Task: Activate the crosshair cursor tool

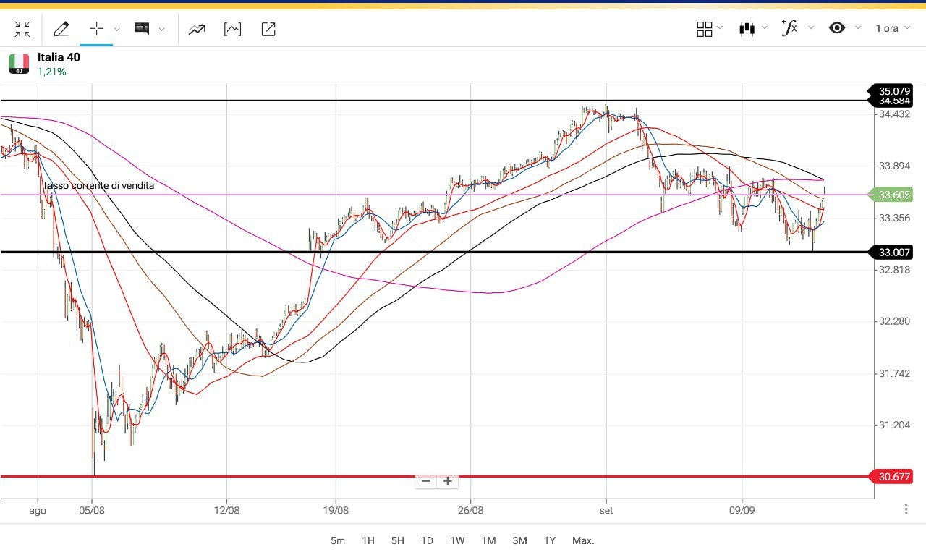Action: (x=96, y=29)
